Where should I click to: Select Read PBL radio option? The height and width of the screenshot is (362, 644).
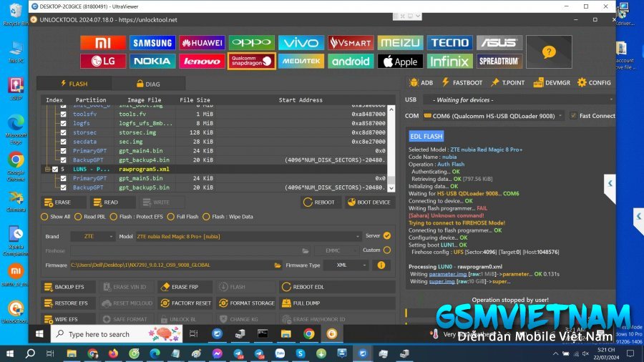(78, 217)
